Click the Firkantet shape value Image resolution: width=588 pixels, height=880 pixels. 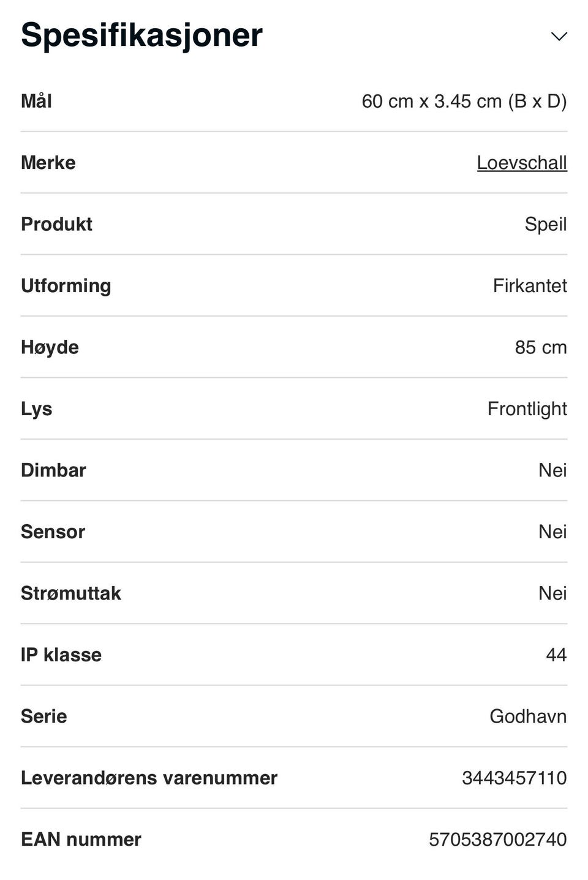pos(529,285)
